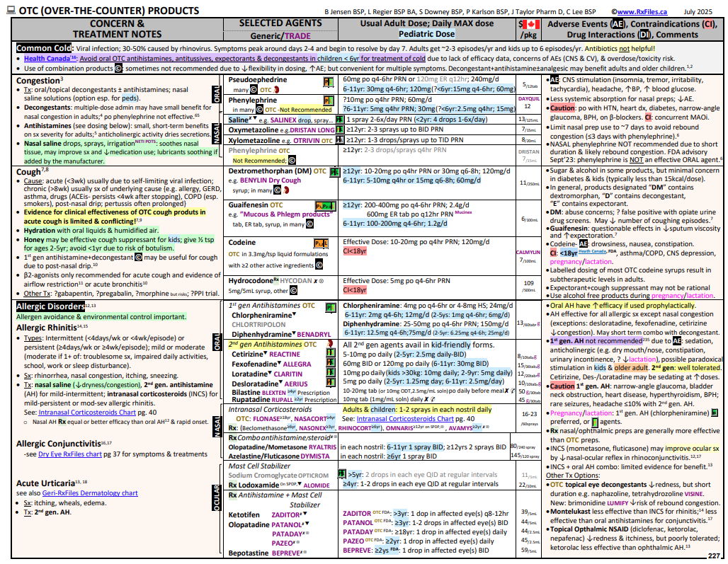
Task: Click the 'RYALTRIS' trade name
Action: tap(323, 447)
